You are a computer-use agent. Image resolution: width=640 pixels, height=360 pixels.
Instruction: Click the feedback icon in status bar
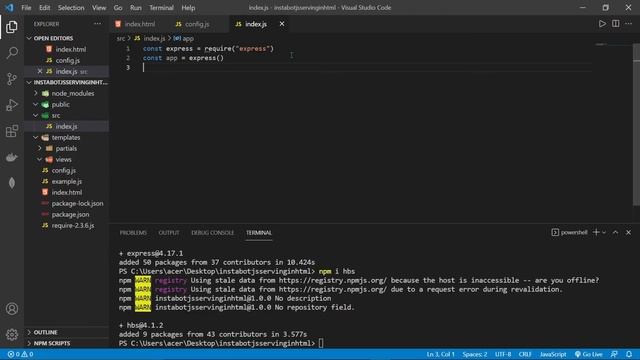point(614,354)
